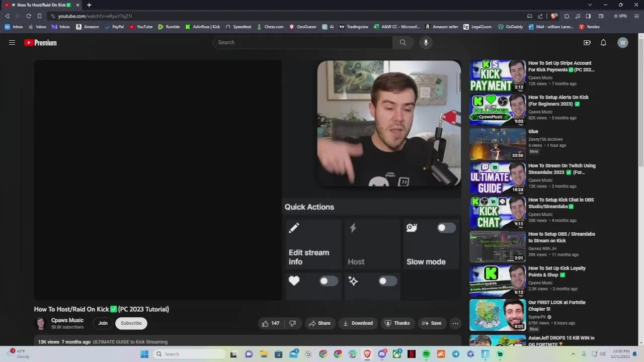Click the YouTube search field
This screenshot has width=644, height=362.
(x=302, y=43)
